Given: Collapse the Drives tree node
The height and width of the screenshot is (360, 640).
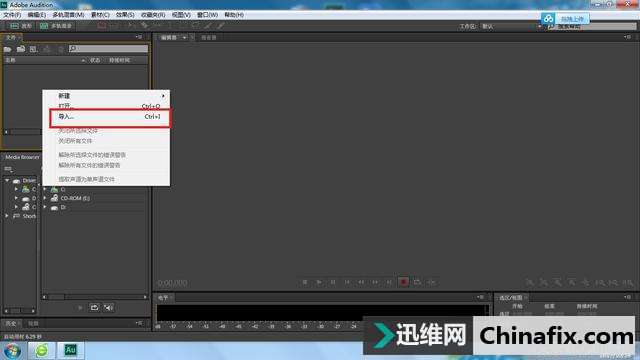Looking at the screenshot, I should [7, 180].
